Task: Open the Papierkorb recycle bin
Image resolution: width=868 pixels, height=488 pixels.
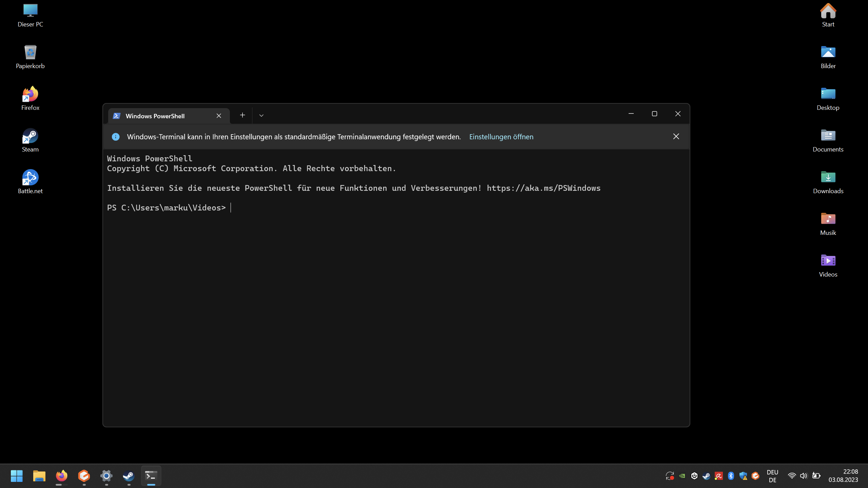Action: (30, 57)
